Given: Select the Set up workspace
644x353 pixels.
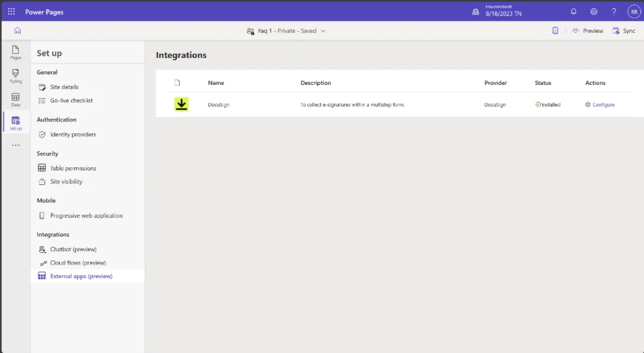Looking at the screenshot, I should [x=16, y=123].
